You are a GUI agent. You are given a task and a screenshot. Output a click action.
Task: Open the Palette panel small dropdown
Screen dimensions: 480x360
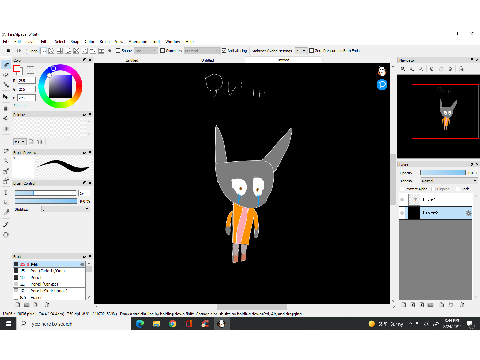19,142
